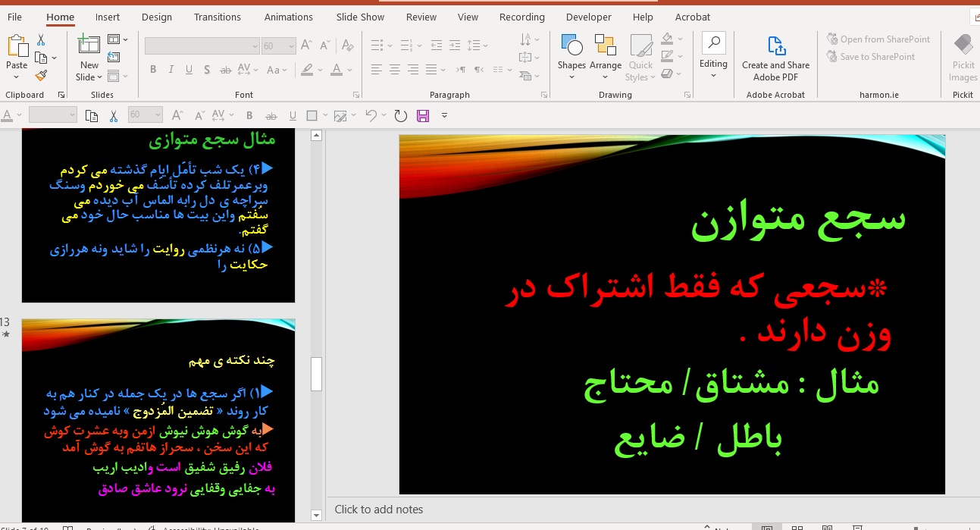This screenshot has height=530, width=980.
Task: Toggle Bold formatting in the Font group
Action: (x=152, y=69)
